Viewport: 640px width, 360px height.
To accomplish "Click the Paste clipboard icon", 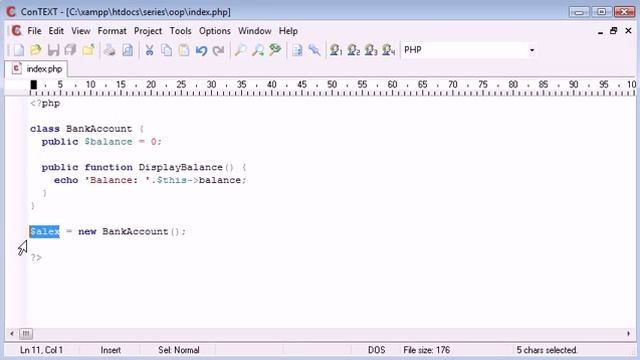I will tap(184, 50).
